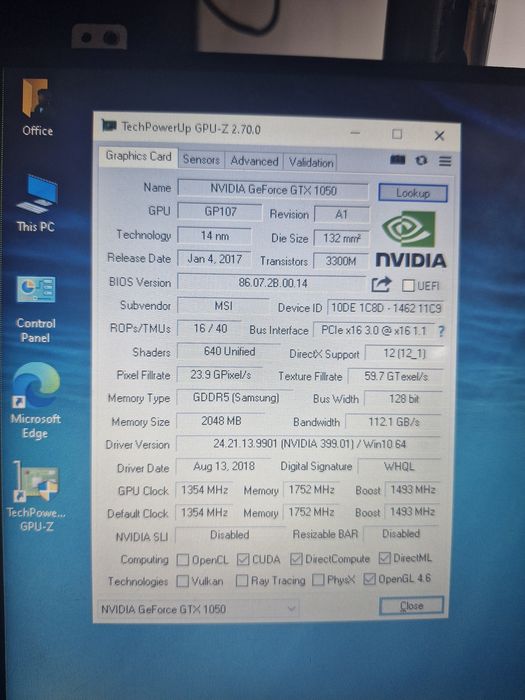The height and width of the screenshot is (700, 525).
Task: Expand the GPU selection dropdown at bottom
Action: [x=197, y=609]
